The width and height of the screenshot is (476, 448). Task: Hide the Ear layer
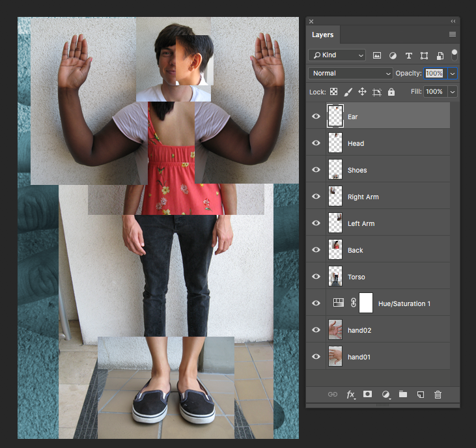tap(316, 117)
